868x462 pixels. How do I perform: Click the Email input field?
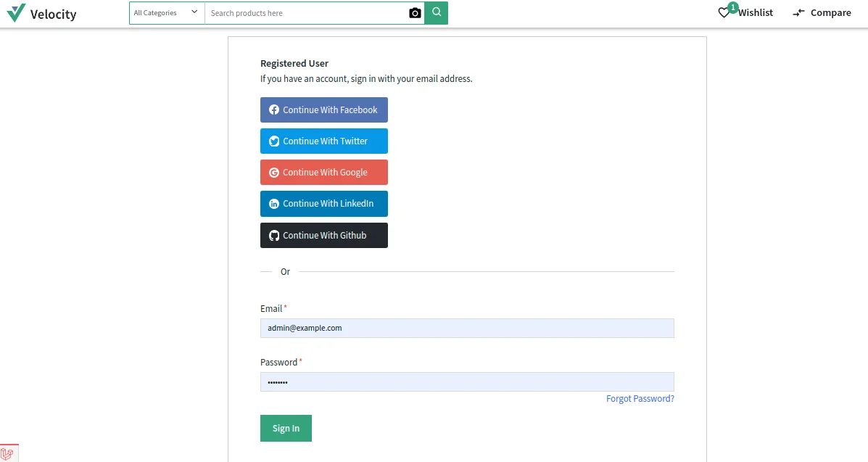[x=467, y=328]
